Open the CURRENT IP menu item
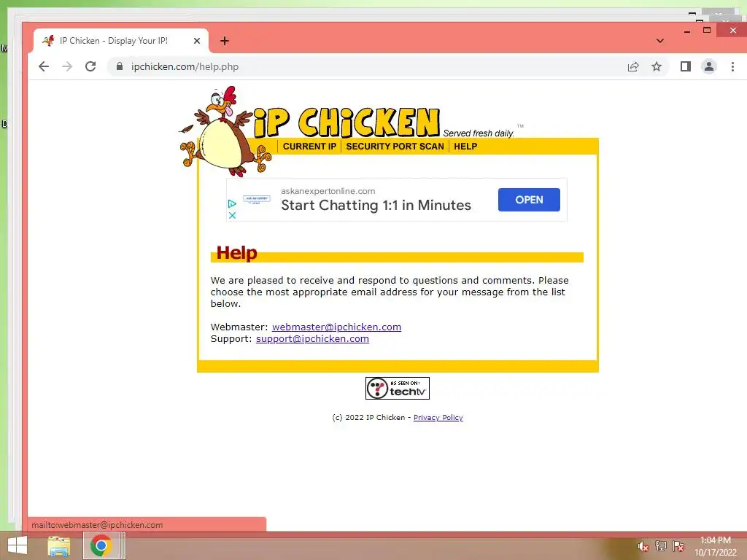The height and width of the screenshot is (560, 747). tap(309, 147)
